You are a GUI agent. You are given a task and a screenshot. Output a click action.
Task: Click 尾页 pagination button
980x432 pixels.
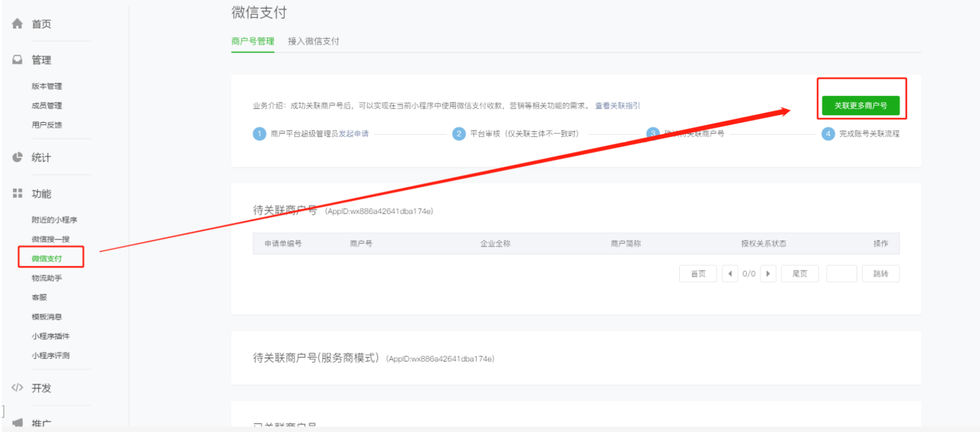click(x=800, y=274)
